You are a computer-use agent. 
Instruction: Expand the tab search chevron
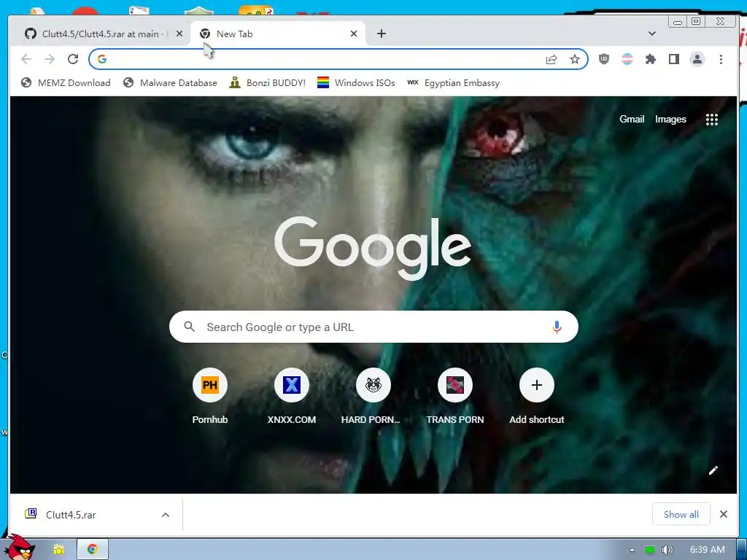[652, 34]
